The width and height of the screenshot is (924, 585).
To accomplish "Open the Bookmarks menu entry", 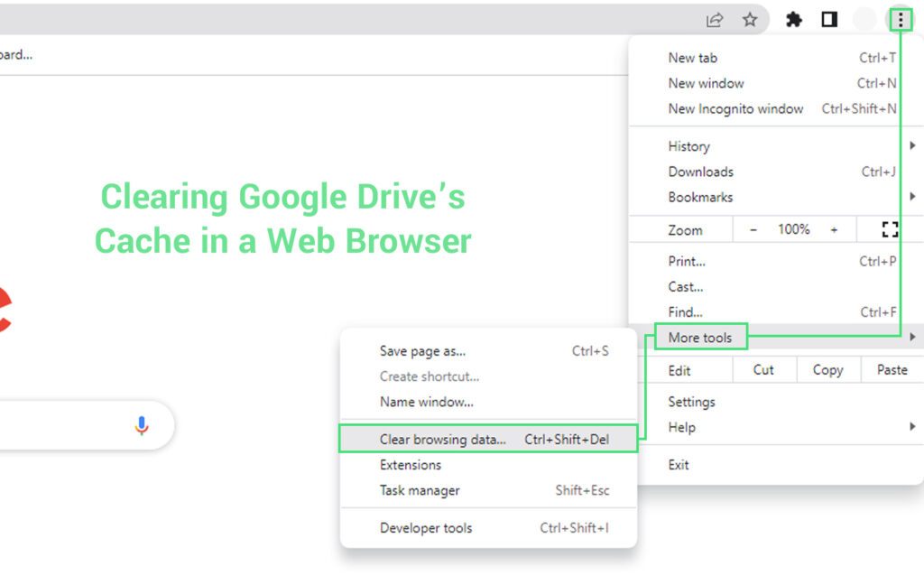I will point(776,197).
